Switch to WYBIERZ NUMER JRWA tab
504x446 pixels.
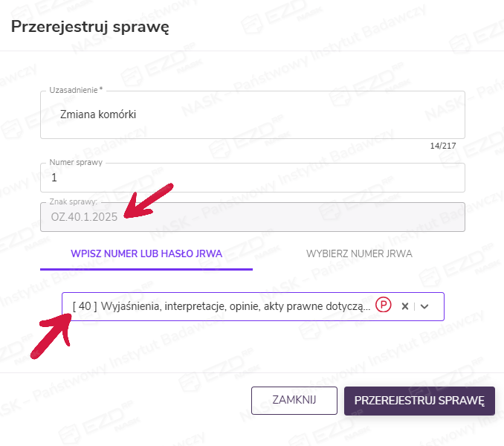tap(359, 253)
